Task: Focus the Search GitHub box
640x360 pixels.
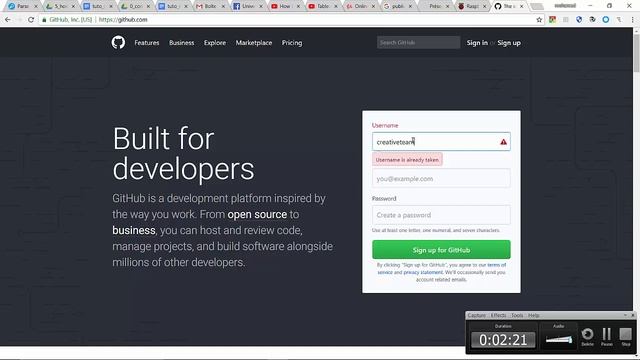Action: point(418,42)
